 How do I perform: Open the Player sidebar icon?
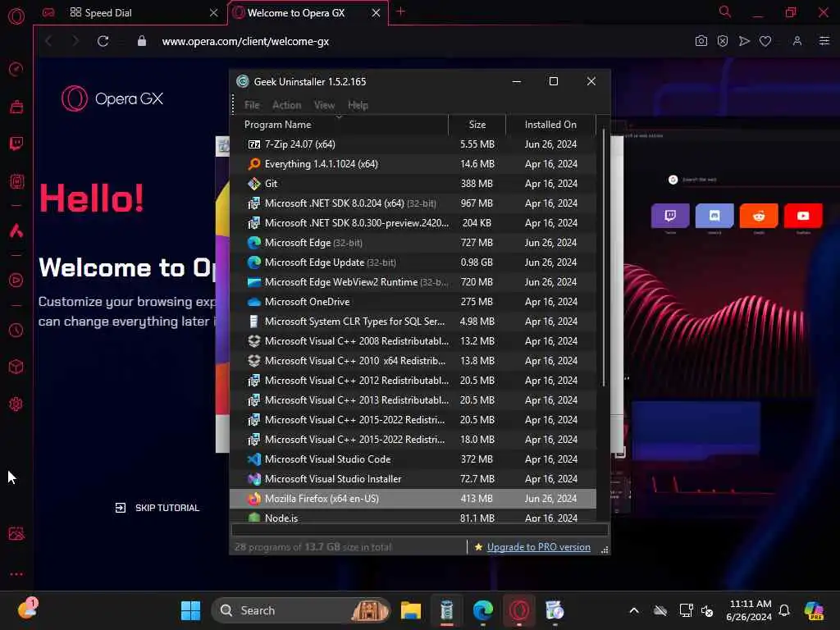(x=16, y=281)
